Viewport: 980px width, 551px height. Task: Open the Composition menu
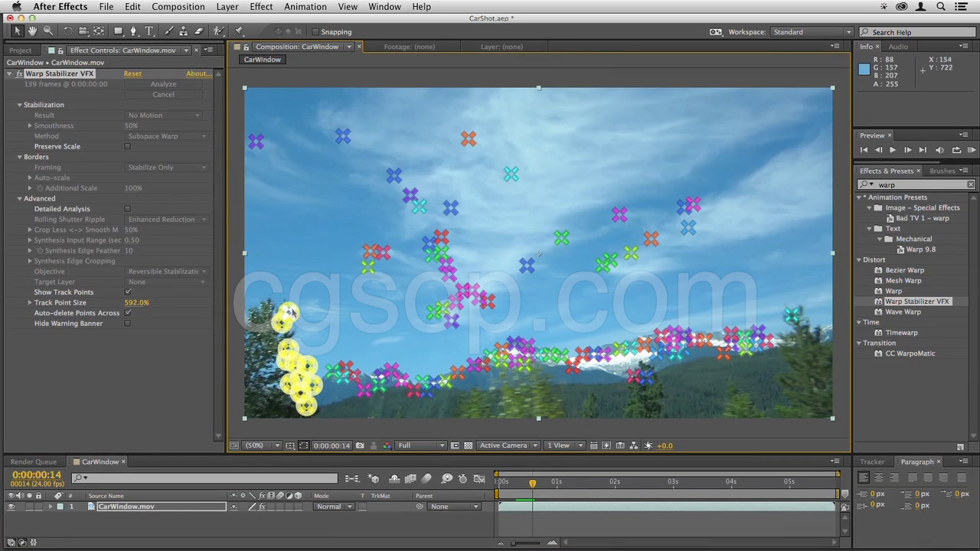click(178, 7)
